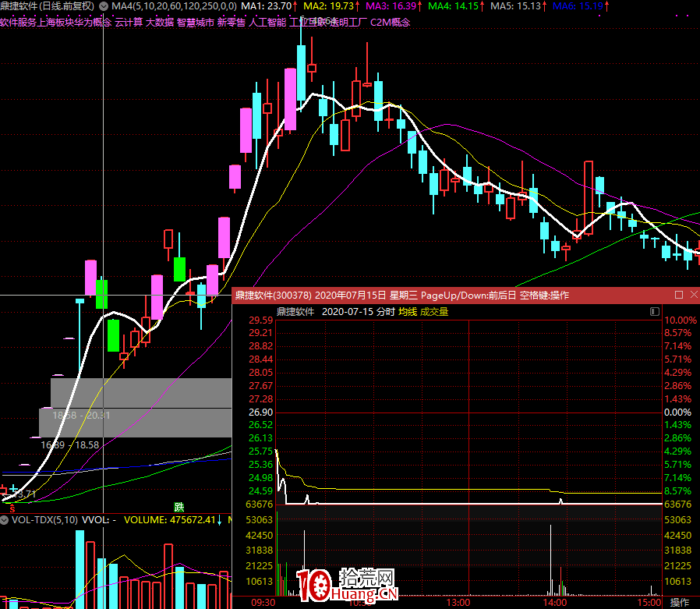Click the 26.90 previous close price label
Screen dimensions: 700x609
[260, 412]
